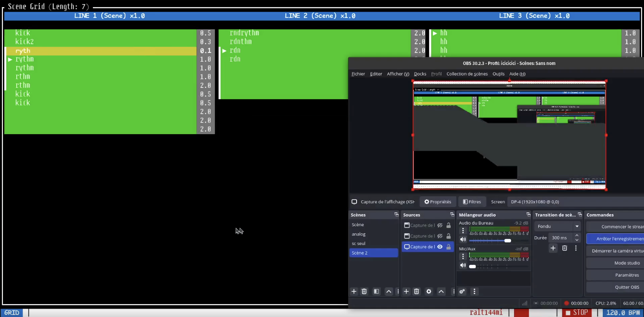Open Audio du Bureau three-dot options

pos(463,231)
